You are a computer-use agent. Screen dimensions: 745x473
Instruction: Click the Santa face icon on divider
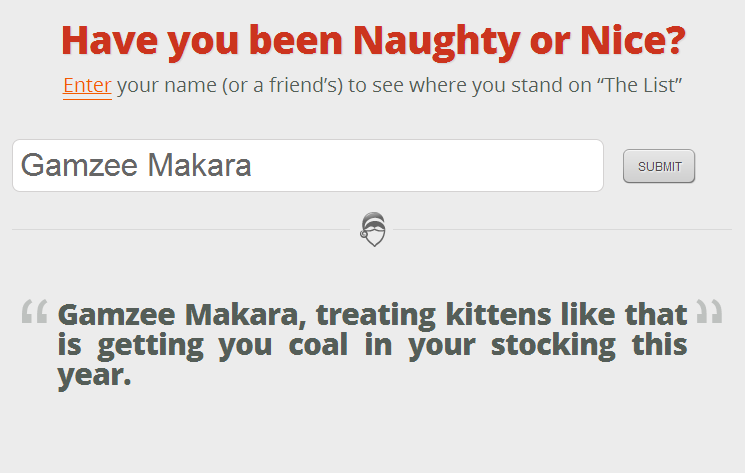373,229
